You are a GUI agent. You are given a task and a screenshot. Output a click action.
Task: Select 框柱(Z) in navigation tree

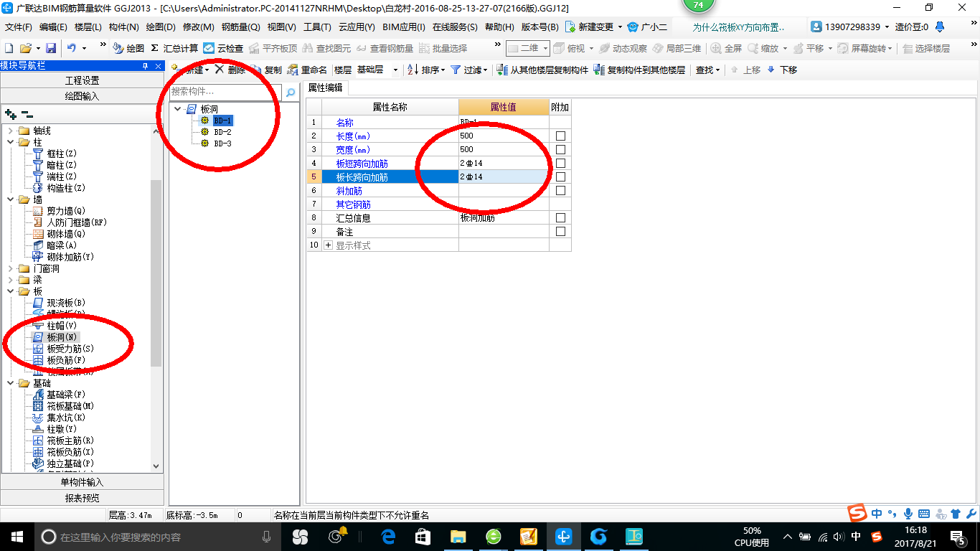[61, 154]
